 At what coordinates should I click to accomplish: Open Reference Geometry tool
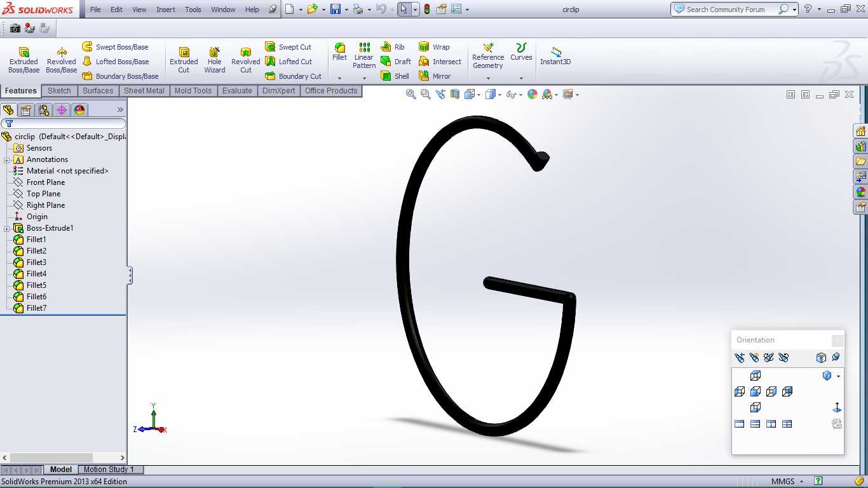[x=488, y=56]
